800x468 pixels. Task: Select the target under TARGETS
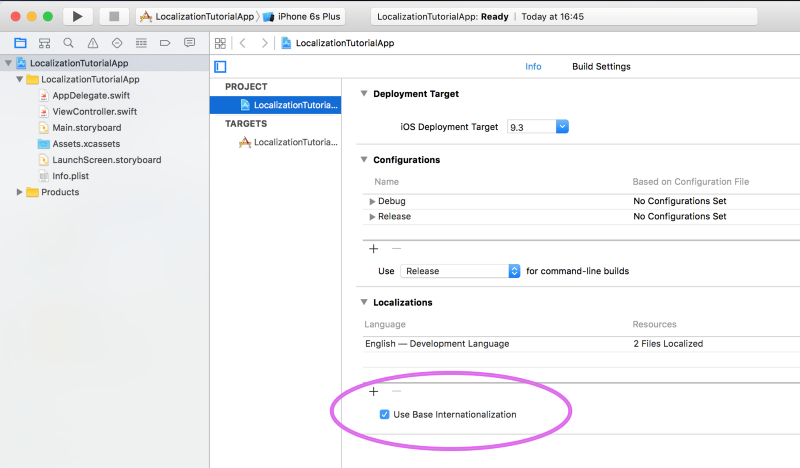point(276,142)
